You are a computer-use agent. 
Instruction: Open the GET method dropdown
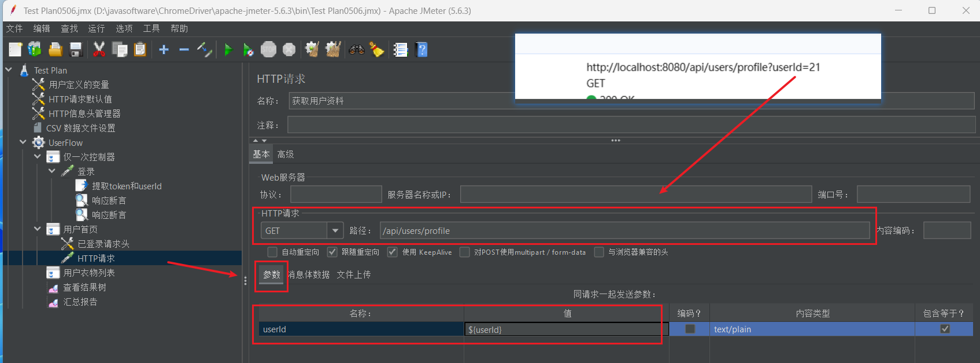tap(335, 230)
